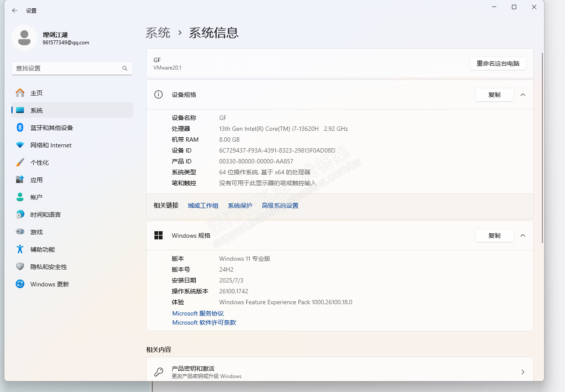Open 个性化 settings
The width and height of the screenshot is (565, 392).
pyautogui.click(x=72, y=163)
